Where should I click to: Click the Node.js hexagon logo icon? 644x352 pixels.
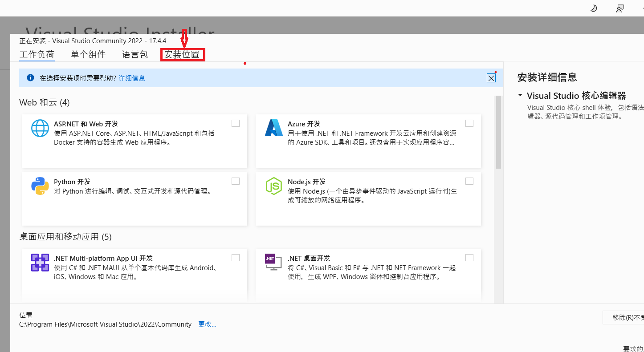click(x=274, y=186)
